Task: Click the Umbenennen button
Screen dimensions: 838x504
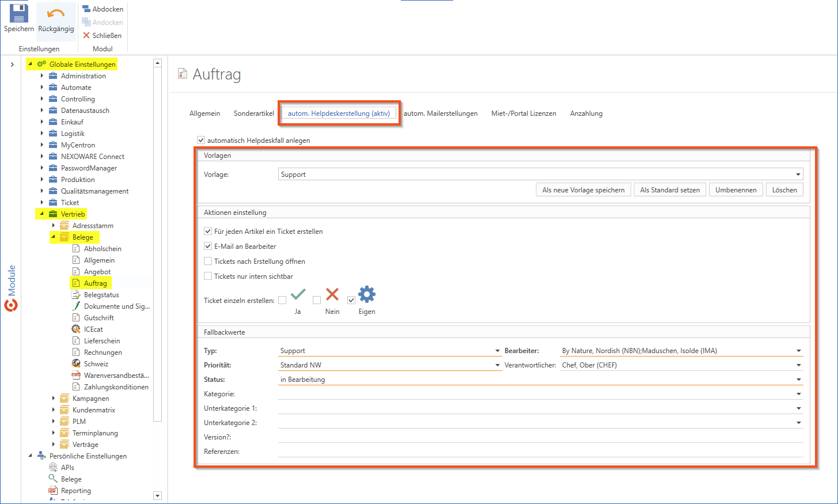Action: pyautogui.click(x=736, y=190)
